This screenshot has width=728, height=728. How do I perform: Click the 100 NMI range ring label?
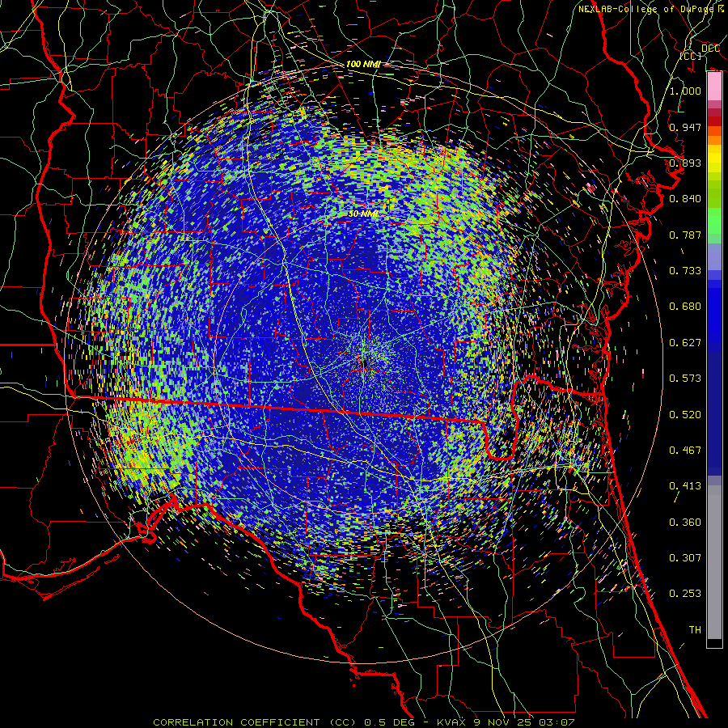(363, 64)
